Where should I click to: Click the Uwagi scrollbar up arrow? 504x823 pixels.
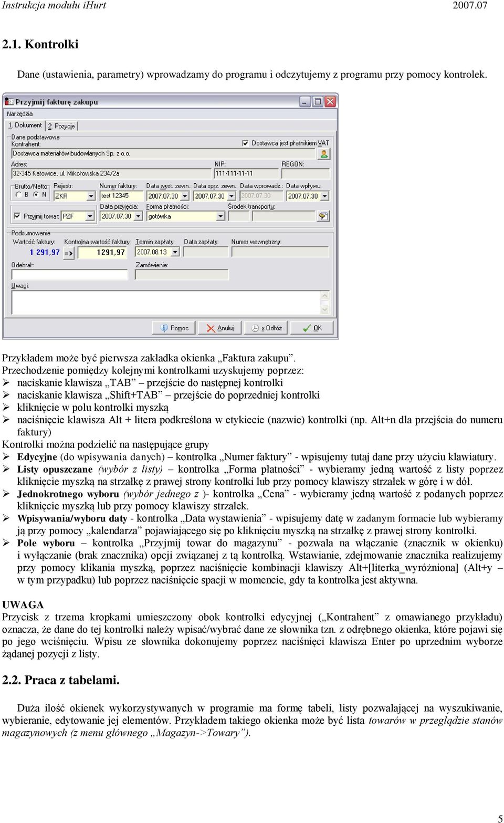(x=325, y=296)
